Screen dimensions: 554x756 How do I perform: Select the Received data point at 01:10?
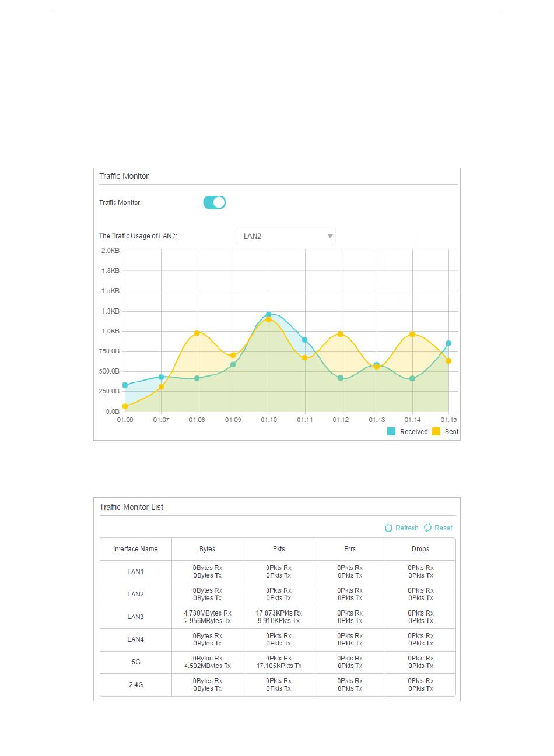click(269, 314)
